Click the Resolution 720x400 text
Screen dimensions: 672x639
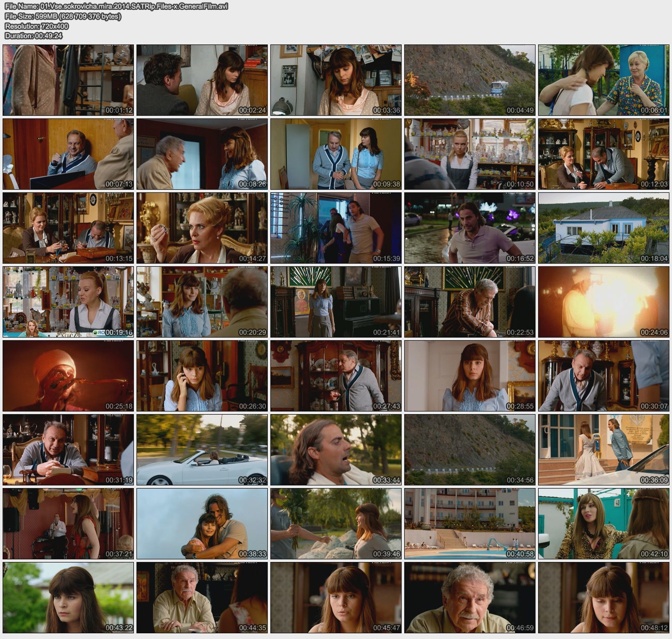click(37, 26)
